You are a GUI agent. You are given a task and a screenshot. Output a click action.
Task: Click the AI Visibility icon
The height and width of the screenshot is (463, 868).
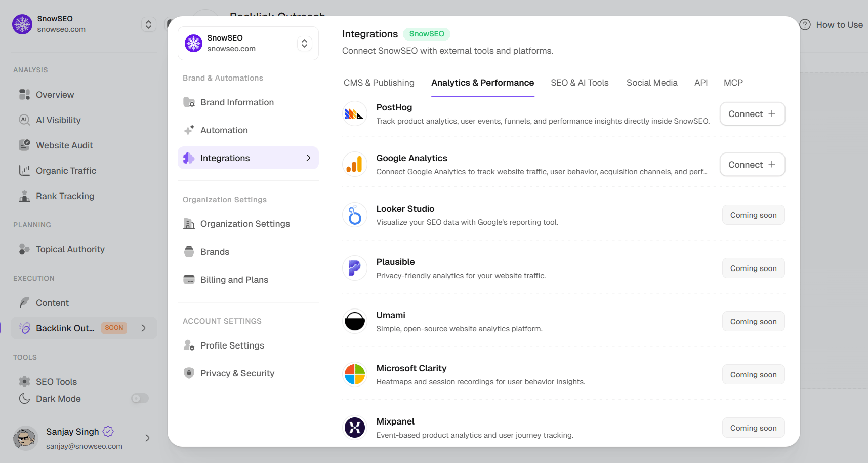tap(24, 120)
